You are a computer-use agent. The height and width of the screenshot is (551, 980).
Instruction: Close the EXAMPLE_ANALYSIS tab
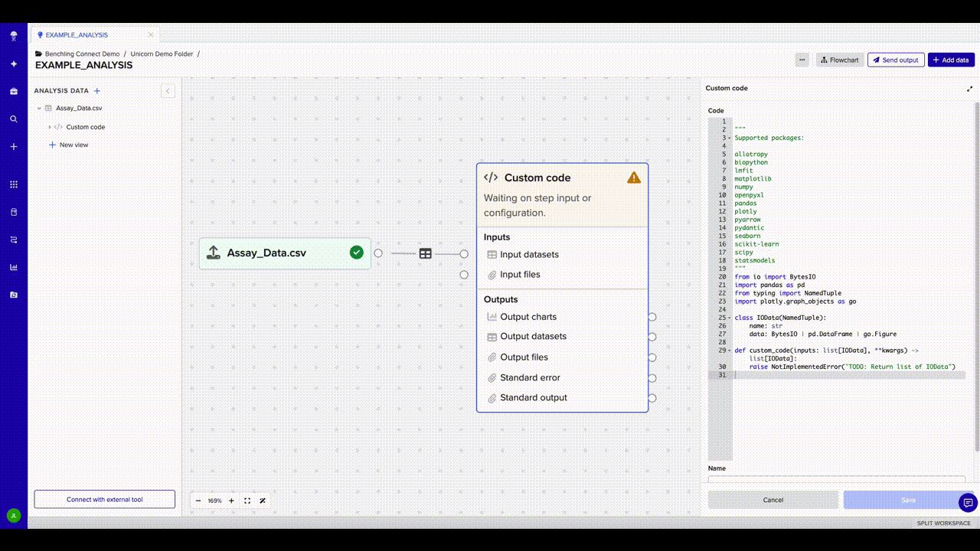151,34
